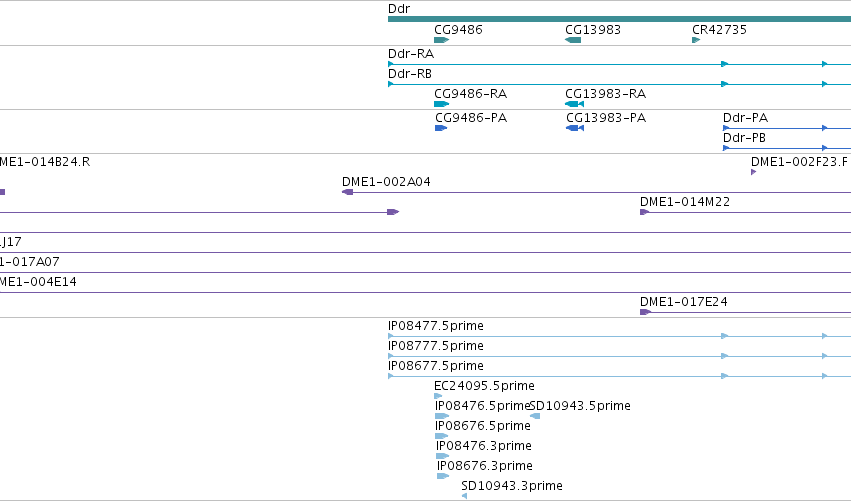Click the DME1-004E14 BAC clone label
851x501 pixels.
[x=38, y=282]
